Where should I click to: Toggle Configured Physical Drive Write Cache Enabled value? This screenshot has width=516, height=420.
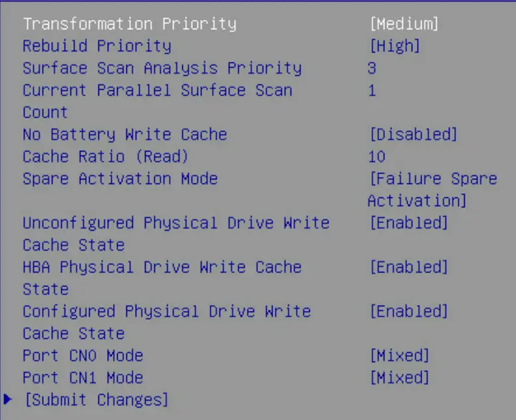pyautogui.click(x=408, y=311)
